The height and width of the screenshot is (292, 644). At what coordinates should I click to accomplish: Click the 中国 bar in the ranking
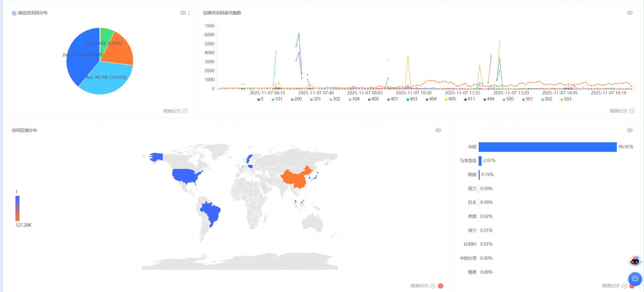tap(547, 147)
